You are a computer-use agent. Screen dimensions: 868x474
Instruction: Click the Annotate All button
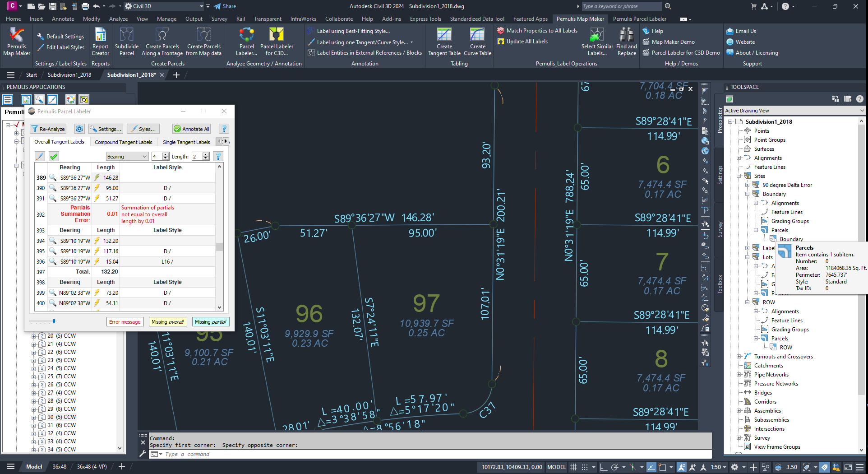click(192, 129)
